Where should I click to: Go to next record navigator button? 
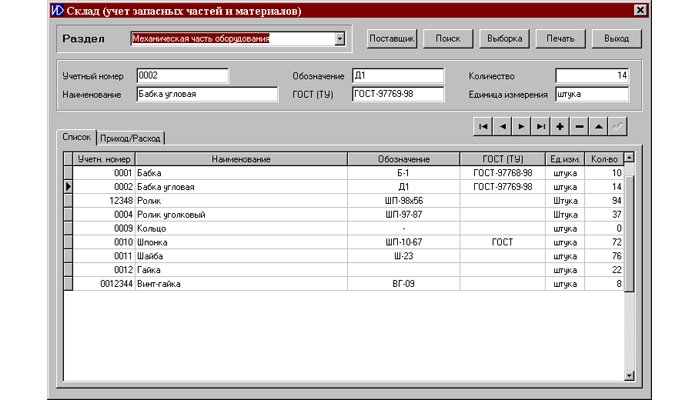521,127
